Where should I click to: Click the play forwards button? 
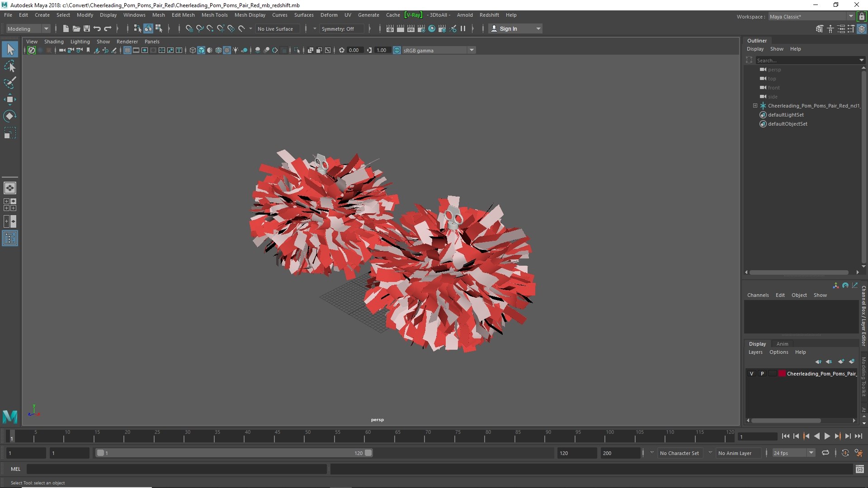click(x=827, y=436)
